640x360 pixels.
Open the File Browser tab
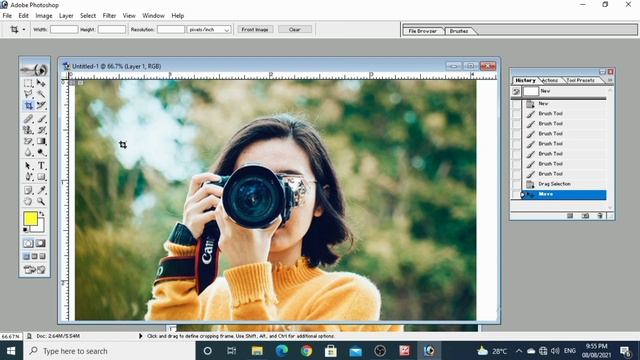pyautogui.click(x=422, y=31)
